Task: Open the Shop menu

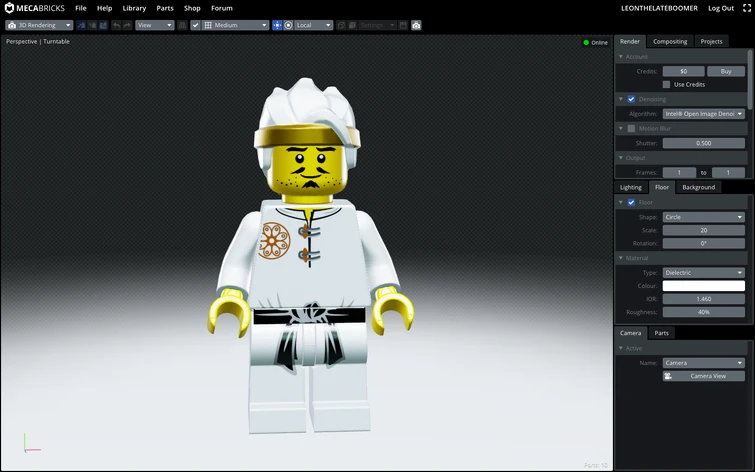Action: pos(192,8)
